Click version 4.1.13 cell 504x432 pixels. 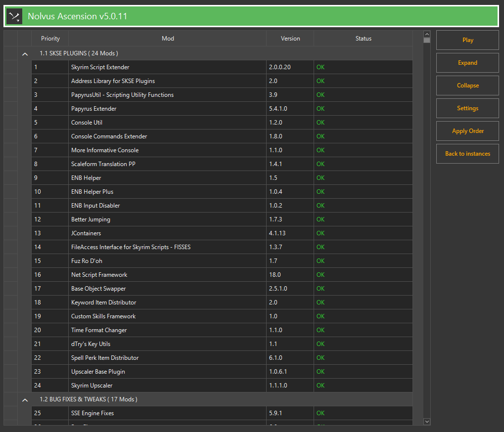[290, 233]
